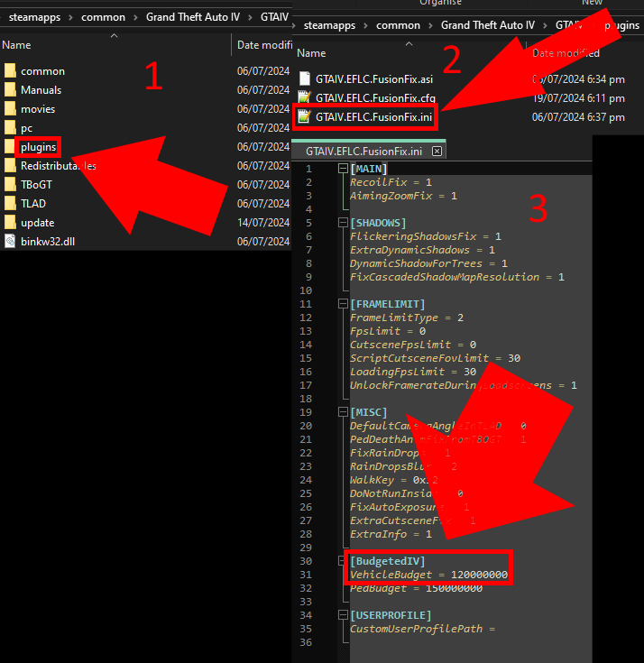Screen dimensions: 644x663
Task: Place cursor on CutsceneFpsLimit line
Action: (413, 345)
